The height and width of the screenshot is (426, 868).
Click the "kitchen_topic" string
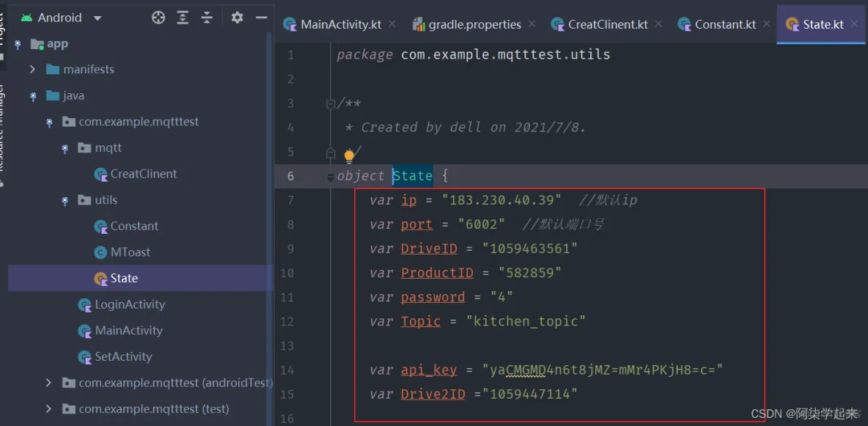[526, 321]
